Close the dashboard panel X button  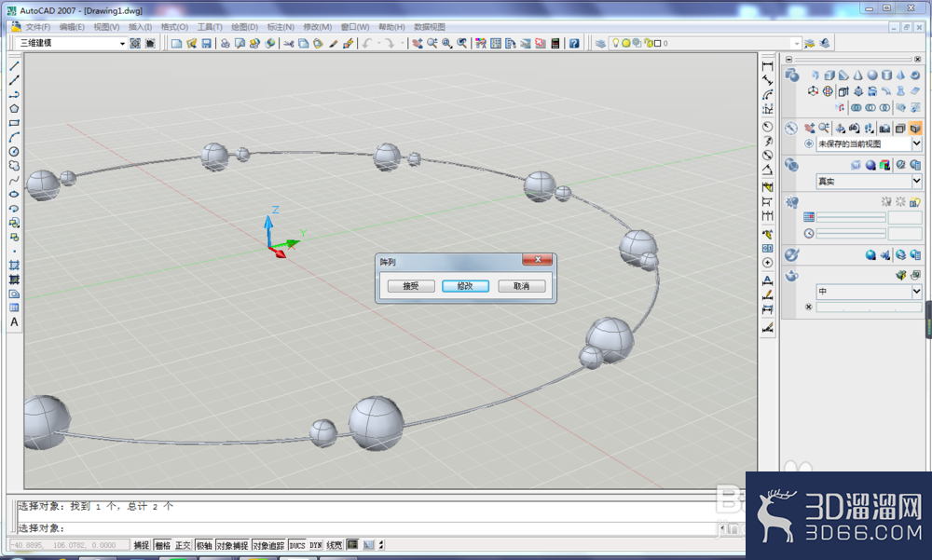coord(918,60)
